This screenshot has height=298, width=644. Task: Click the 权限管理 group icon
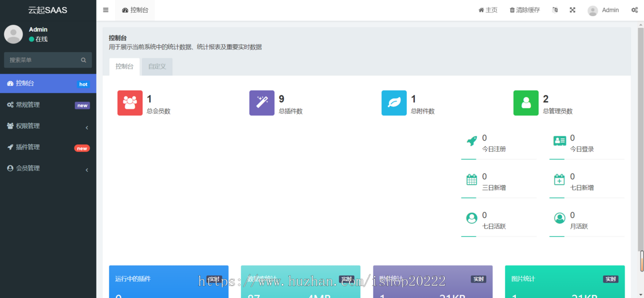click(10, 126)
